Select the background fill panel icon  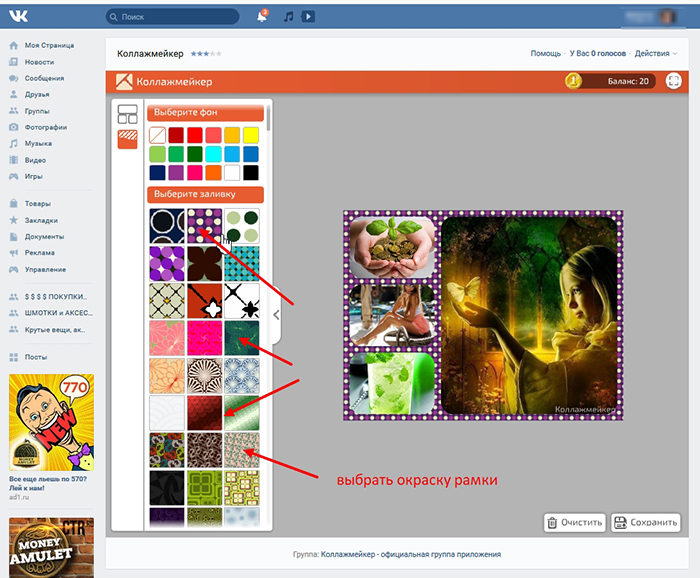click(x=127, y=139)
